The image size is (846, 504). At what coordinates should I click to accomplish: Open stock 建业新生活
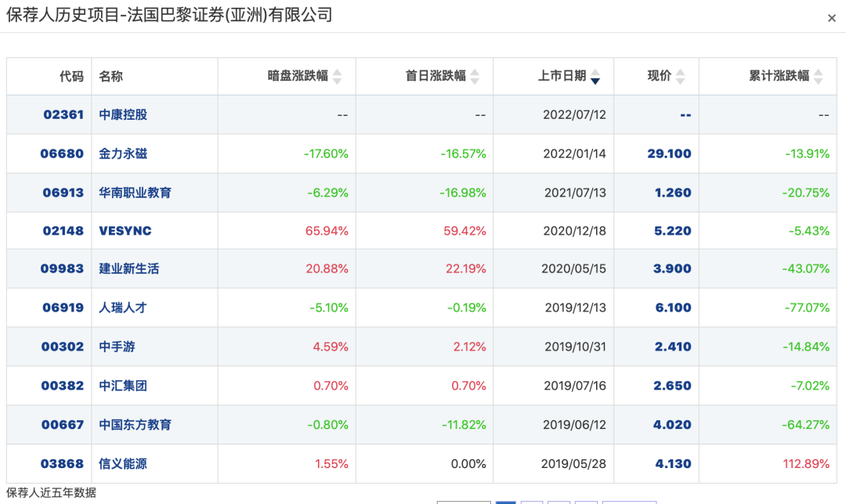click(129, 268)
